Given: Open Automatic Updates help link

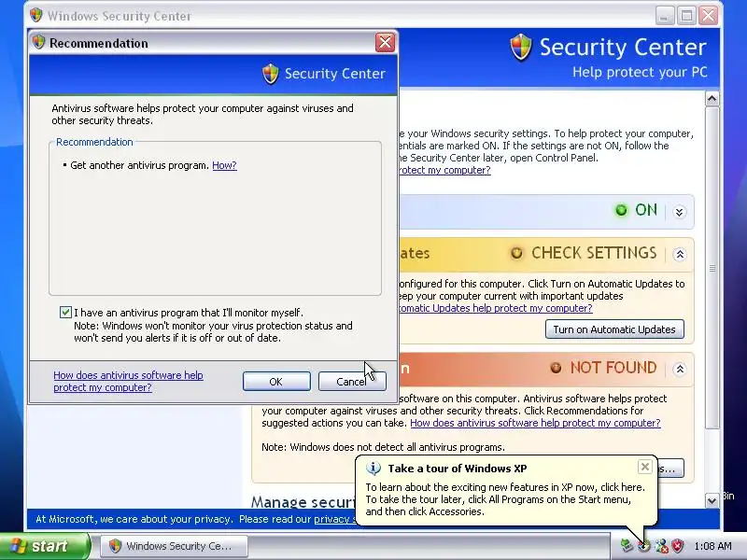Looking at the screenshot, I should (x=496, y=308).
